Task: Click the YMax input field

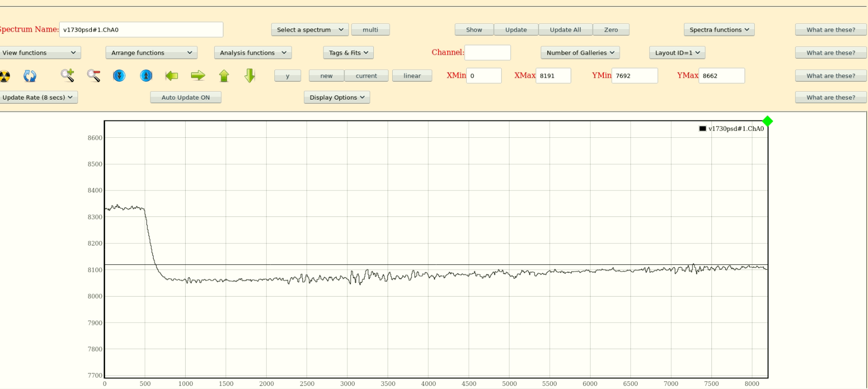Action: pos(722,76)
